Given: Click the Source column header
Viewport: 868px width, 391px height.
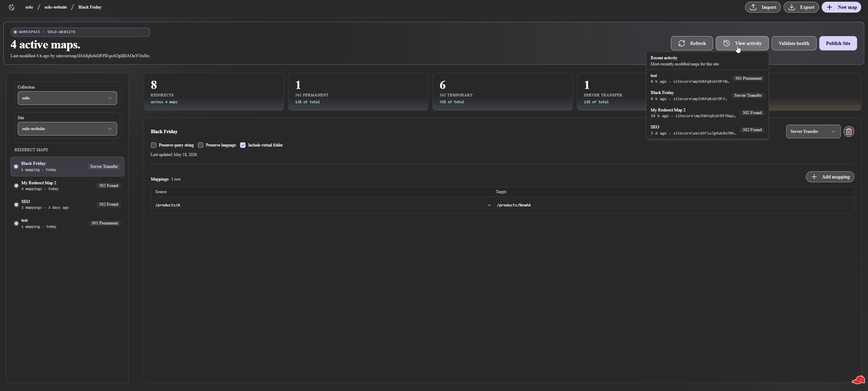Looking at the screenshot, I should 161,192.
